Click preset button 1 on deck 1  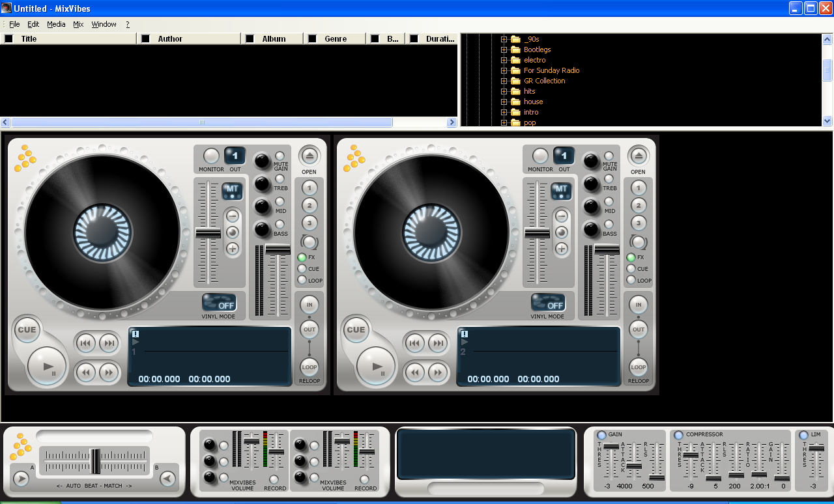(309, 188)
